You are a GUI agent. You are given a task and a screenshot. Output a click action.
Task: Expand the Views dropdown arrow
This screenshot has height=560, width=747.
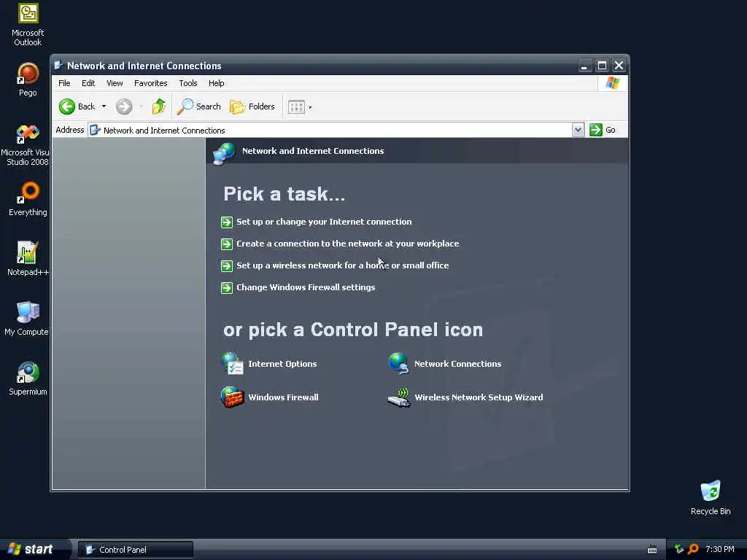click(310, 108)
